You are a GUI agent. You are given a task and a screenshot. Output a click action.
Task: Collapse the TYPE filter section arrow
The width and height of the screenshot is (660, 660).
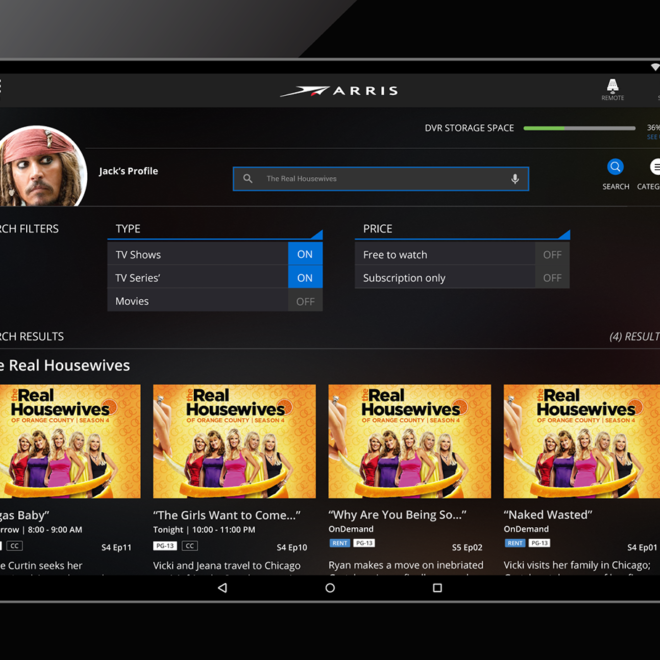[318, 234]
